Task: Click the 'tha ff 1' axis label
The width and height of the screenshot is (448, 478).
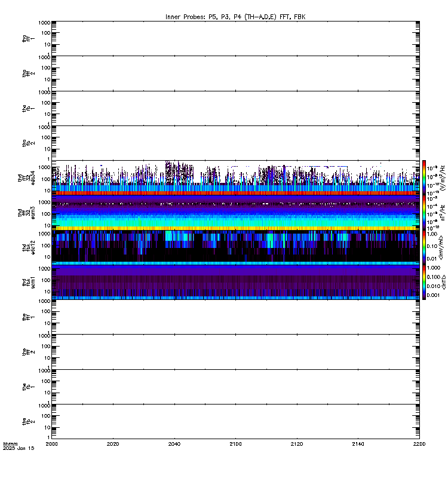Action: pyautogui.click(x=28, y=38)
